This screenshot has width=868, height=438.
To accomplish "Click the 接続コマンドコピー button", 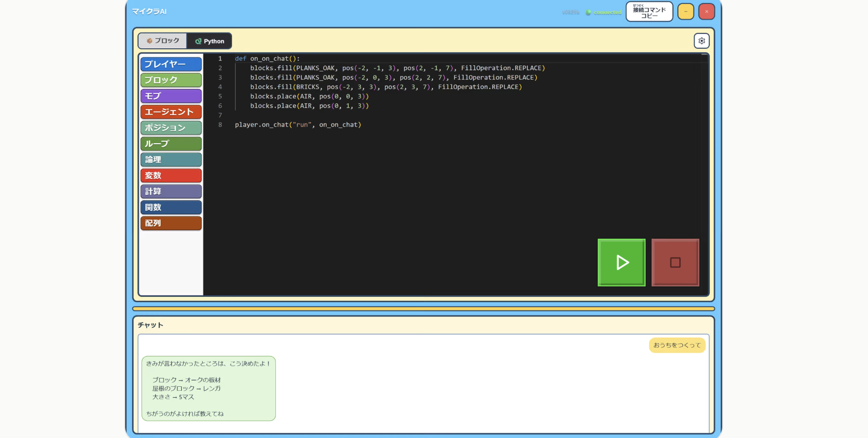I will pos(649,12).
